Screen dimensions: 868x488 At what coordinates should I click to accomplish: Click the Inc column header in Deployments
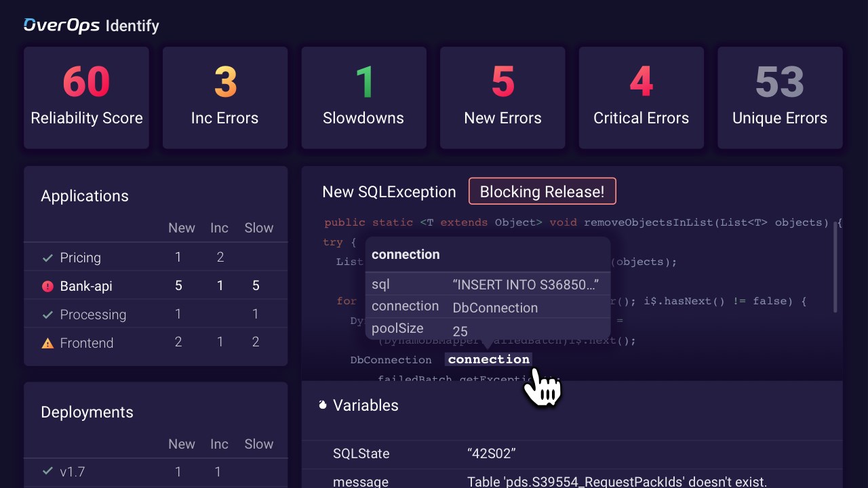pos(219,445)
